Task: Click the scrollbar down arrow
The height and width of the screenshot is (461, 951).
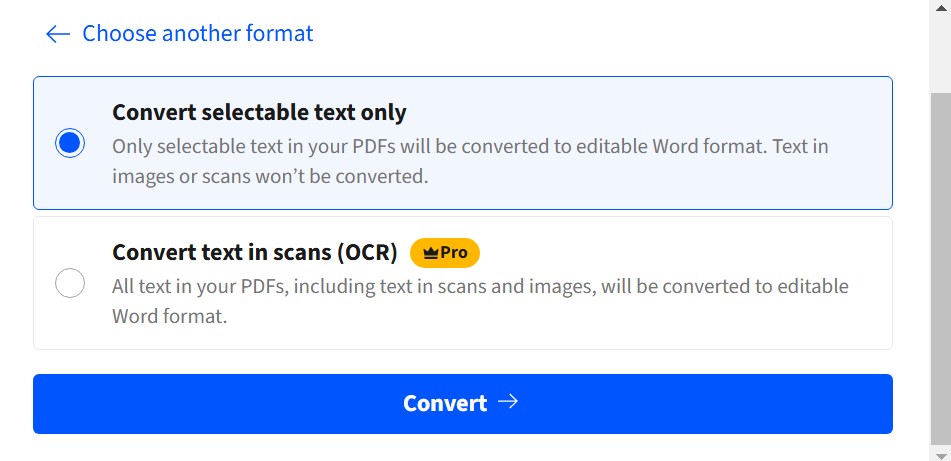Action: [x=941, y=455]
